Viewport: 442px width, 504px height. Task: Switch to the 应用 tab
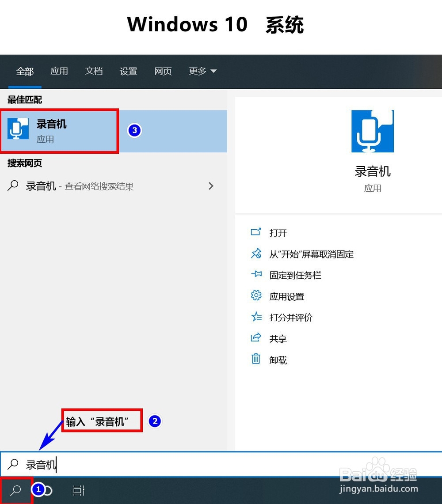(x=59, y=71)
